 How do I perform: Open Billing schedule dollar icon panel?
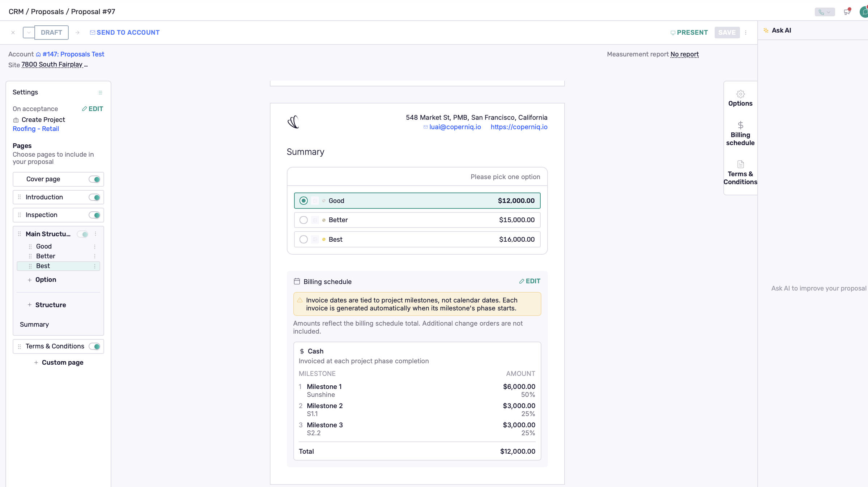(x=740, y=134)
